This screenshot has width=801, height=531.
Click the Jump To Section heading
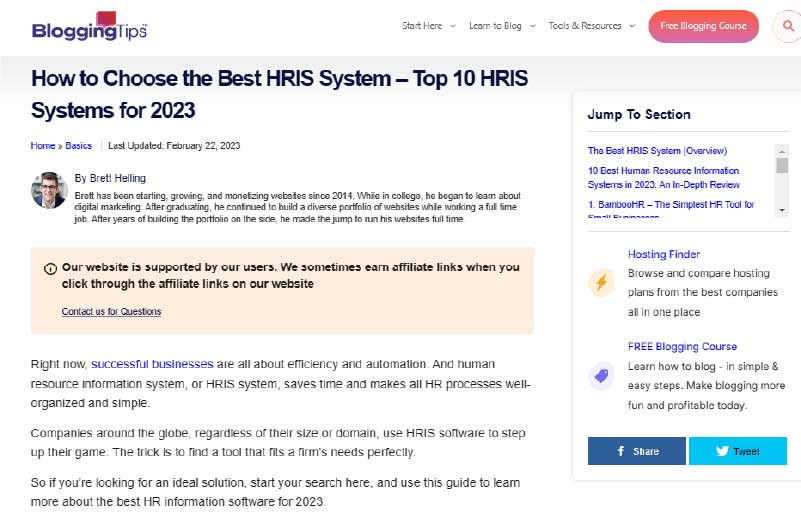[639, 114]
